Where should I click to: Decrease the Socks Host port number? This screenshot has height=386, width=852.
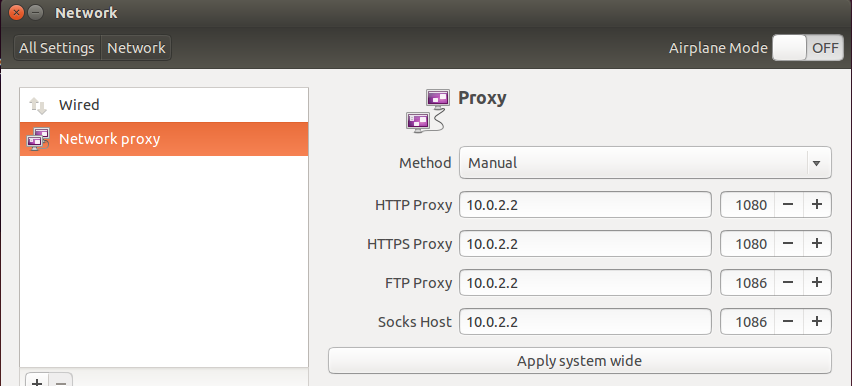tap(788, 322)
